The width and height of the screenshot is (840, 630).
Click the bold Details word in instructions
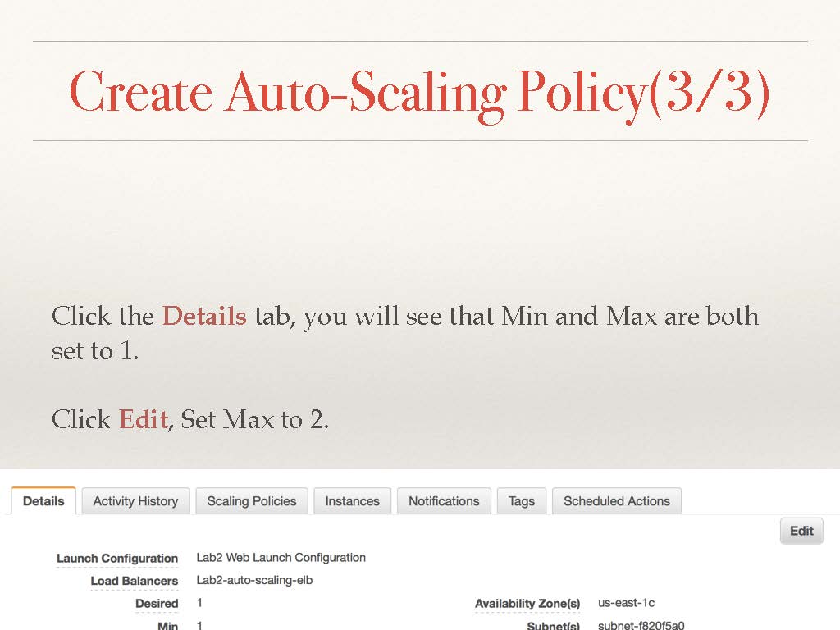204,316
